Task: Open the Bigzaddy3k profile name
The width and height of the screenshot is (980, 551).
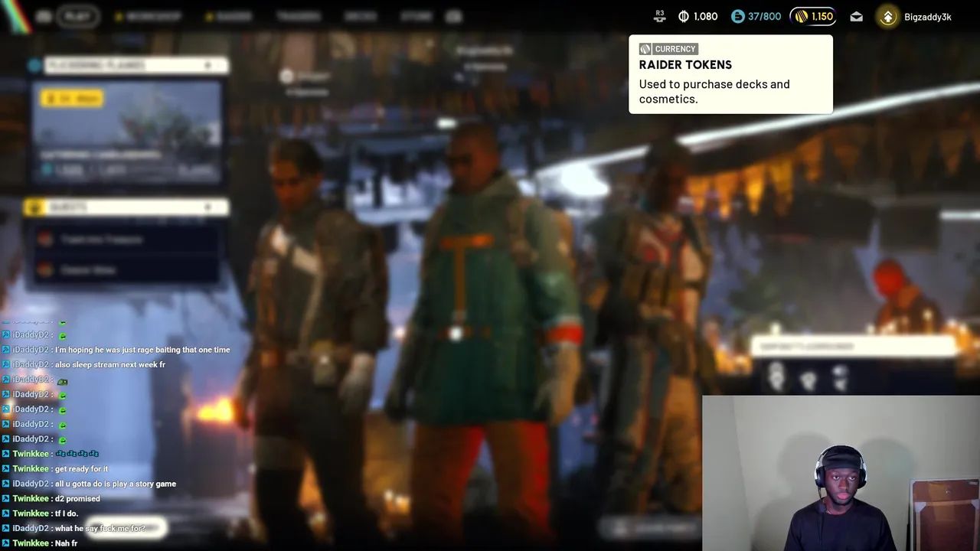Action: click(927, 17)
